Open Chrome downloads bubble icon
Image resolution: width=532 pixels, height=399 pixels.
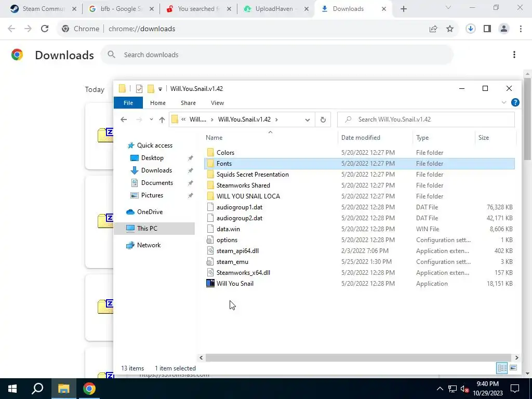(x=470, y=29)
